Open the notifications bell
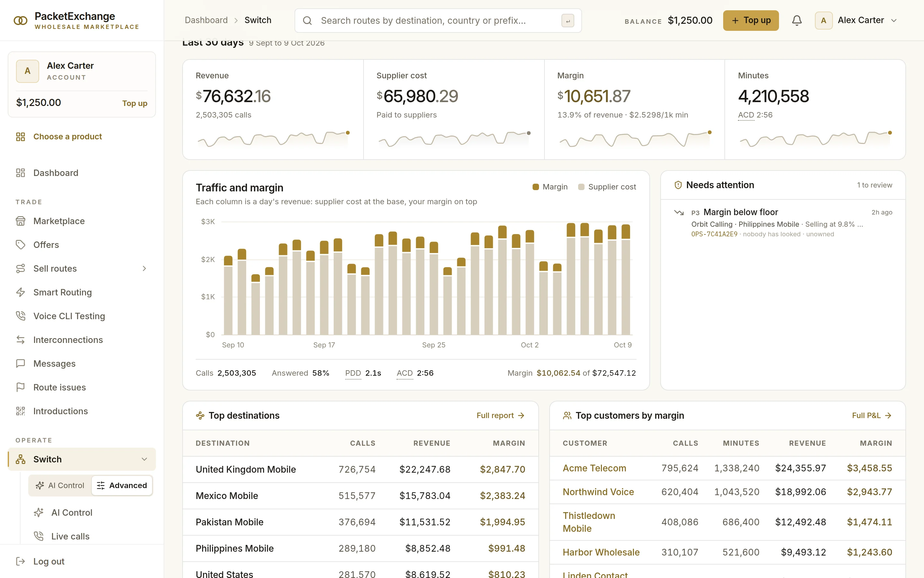 click(x=797, y=20)
